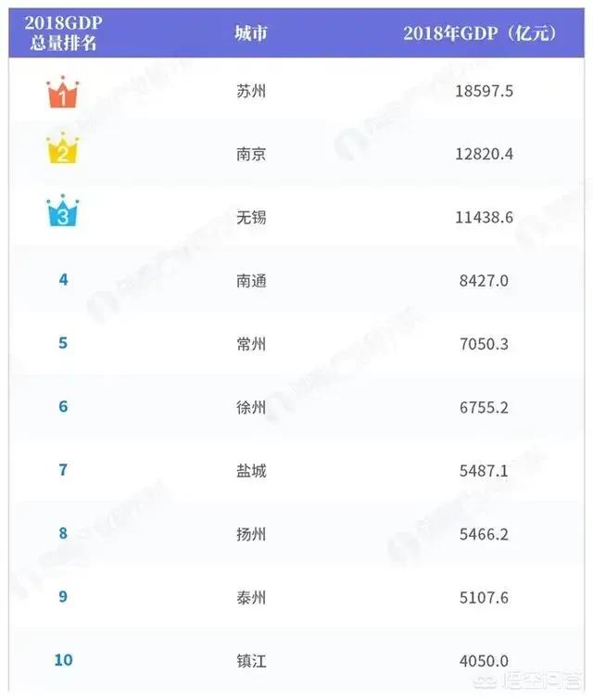This screenshot has width=593, height=700.
Task: Click the city name 扬州
Action: point(251,534)
